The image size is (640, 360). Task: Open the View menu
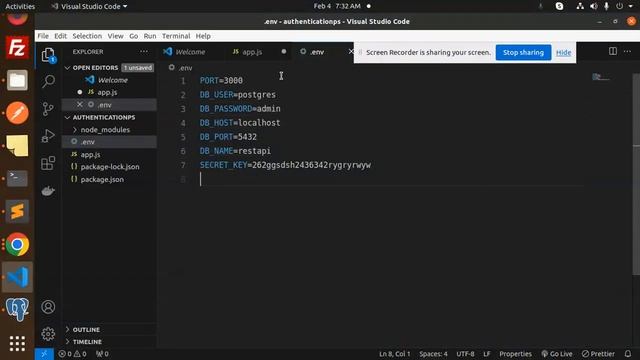116,36
